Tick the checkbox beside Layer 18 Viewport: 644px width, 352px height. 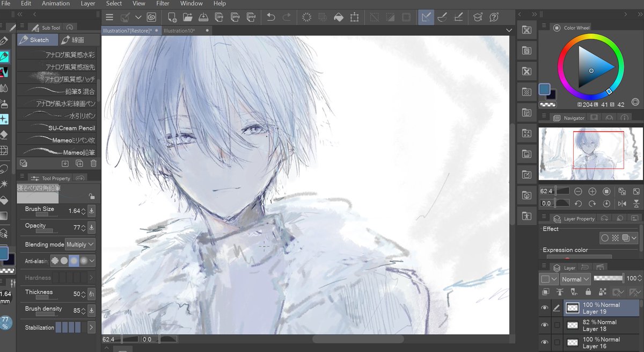point(557,325)
